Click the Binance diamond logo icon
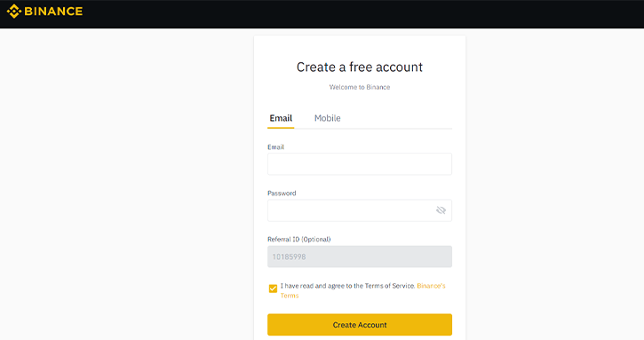 (x=14, y=12)
